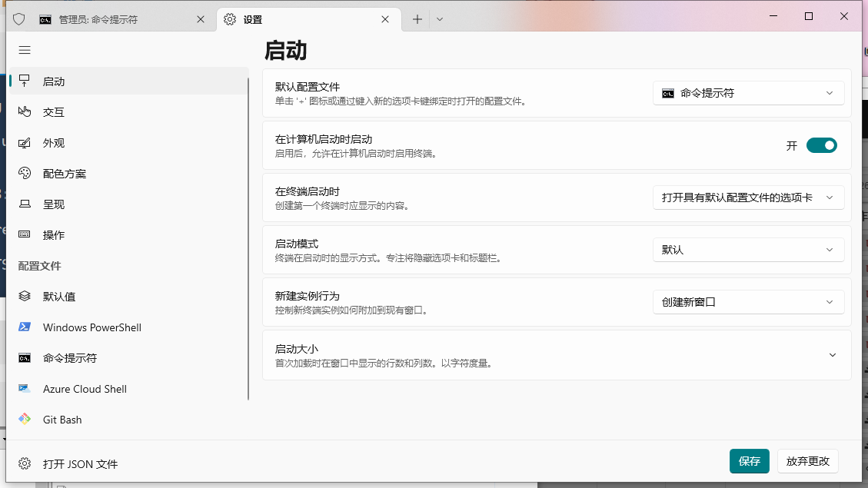Toggle off 在计算机启动时启动 switch
This screenshot has height=488, width=868.
[x=821, y=145]
